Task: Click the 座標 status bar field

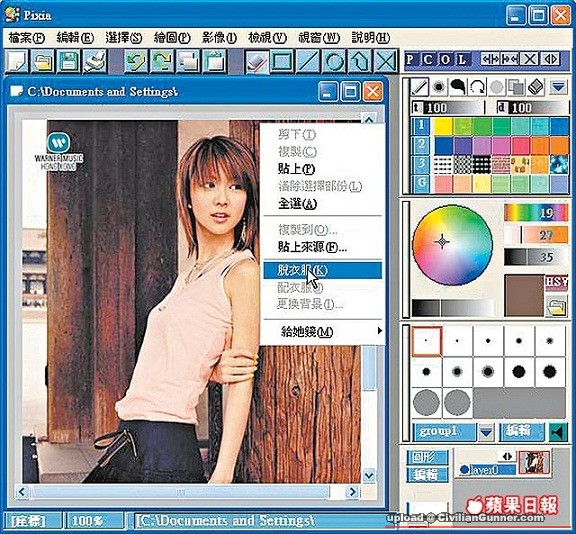Action: (x=32, y=521)
